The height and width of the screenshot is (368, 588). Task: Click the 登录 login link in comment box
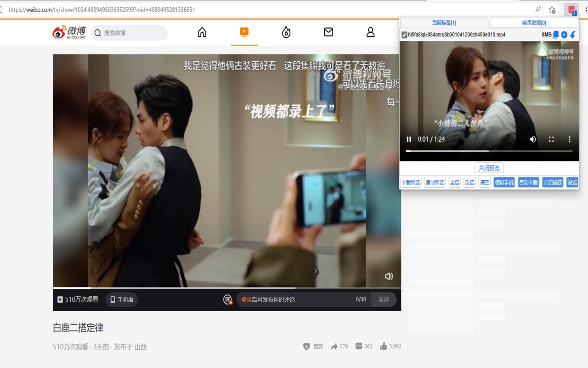246,299
